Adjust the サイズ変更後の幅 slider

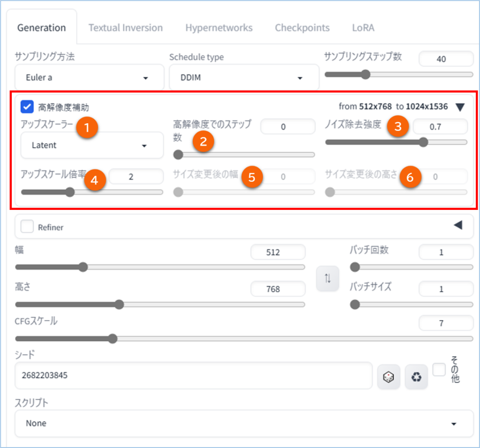pyautogui.click(x=244, y=192)
